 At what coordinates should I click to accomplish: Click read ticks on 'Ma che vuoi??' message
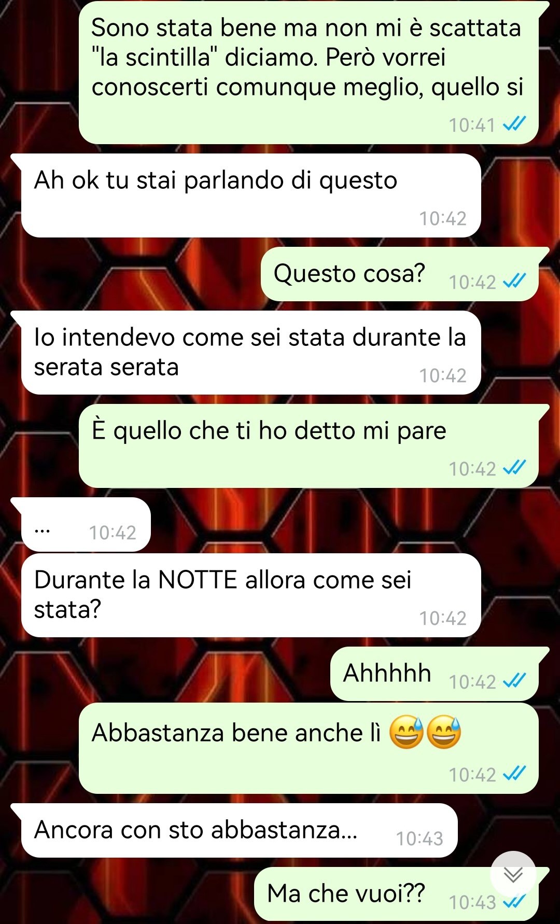pyautogui.click(x=515, y=901)
